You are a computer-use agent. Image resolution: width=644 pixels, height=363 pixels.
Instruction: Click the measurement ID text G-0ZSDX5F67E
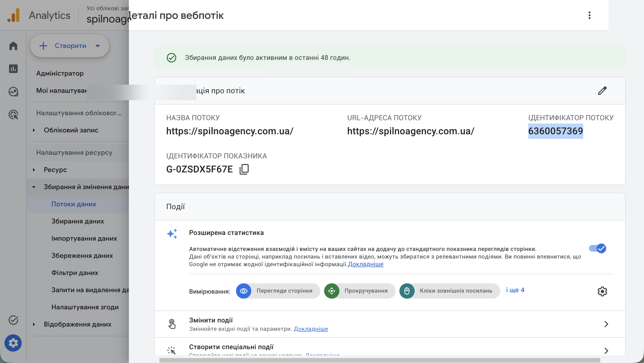click(x=199, y=169)
